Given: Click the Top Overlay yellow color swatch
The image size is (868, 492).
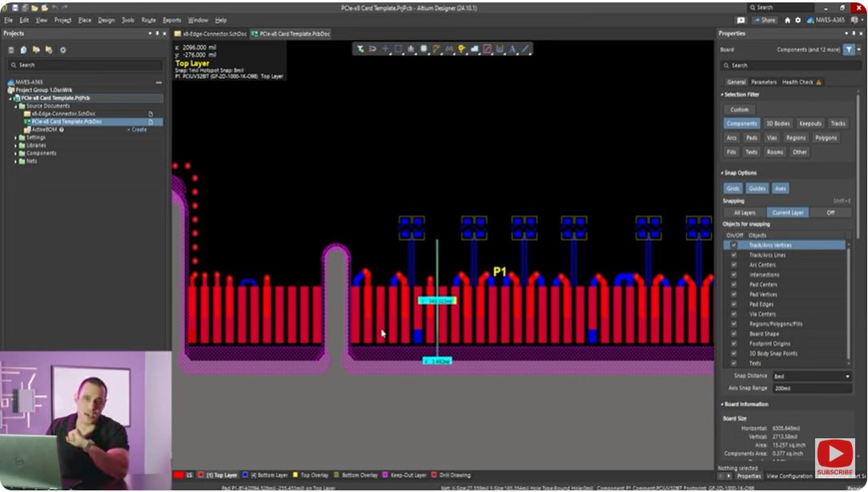Looking at the screenshot, I should click(x=294, y=474).
